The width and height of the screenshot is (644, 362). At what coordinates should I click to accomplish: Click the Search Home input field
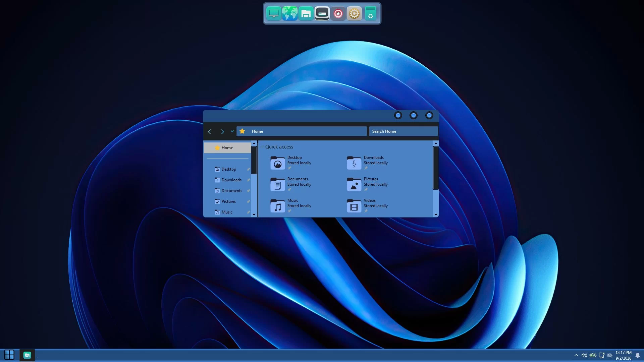pyautogui.click(x=404, y=131)
